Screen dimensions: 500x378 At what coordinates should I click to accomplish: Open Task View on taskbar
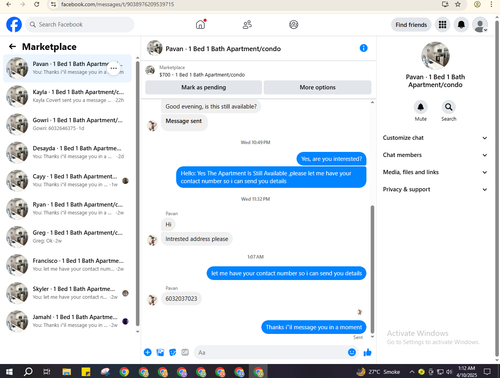[x=47, y=371]
